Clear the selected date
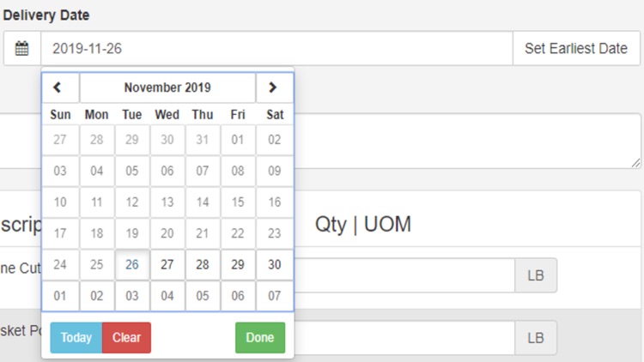 pos(126,338)
